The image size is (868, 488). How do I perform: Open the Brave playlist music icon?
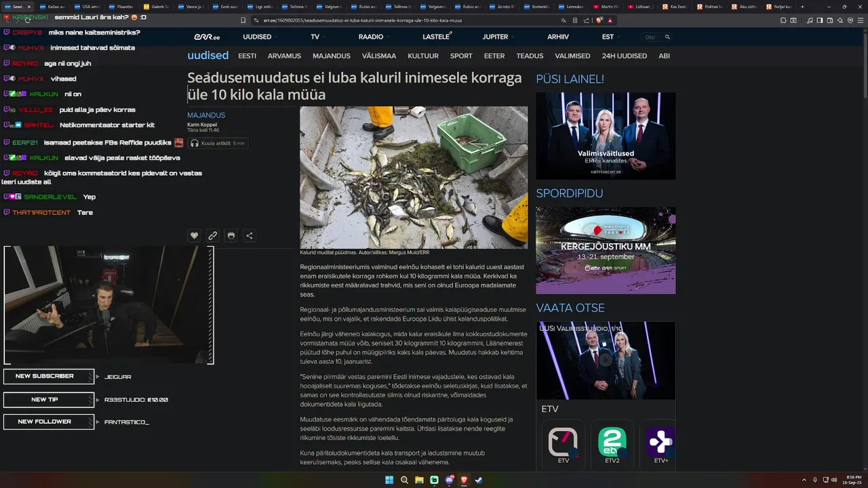coord(810,20)
